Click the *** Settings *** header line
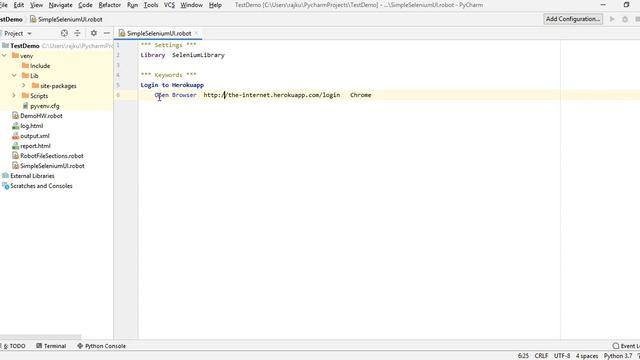 (x=169, y=45)
